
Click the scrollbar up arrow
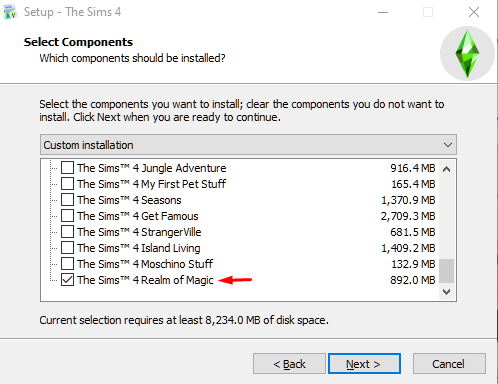[447, 169]
